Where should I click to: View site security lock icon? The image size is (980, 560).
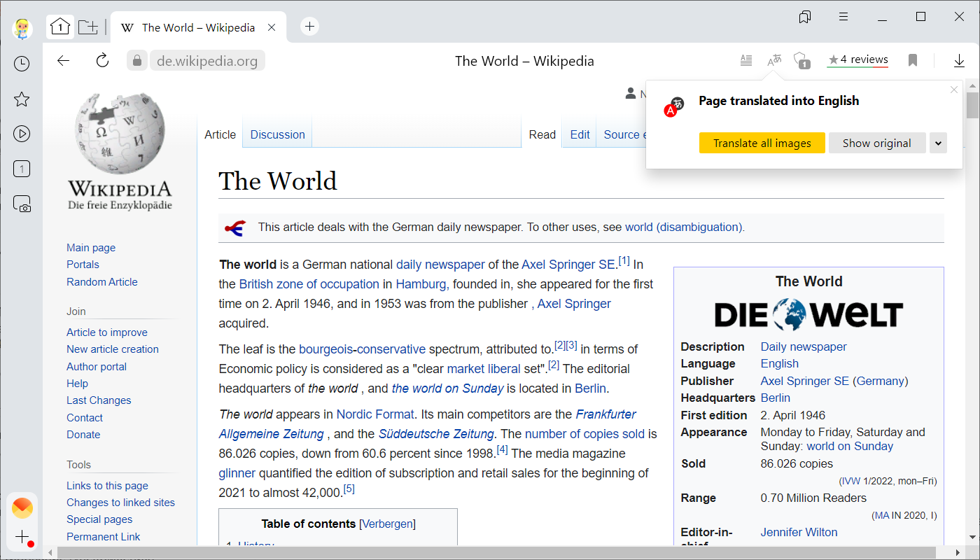point(137,61)
